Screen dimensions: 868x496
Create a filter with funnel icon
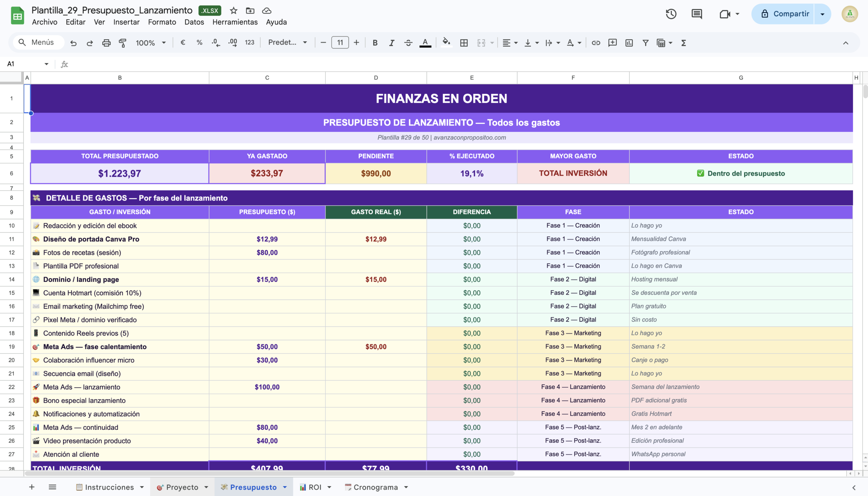point(645,43)
